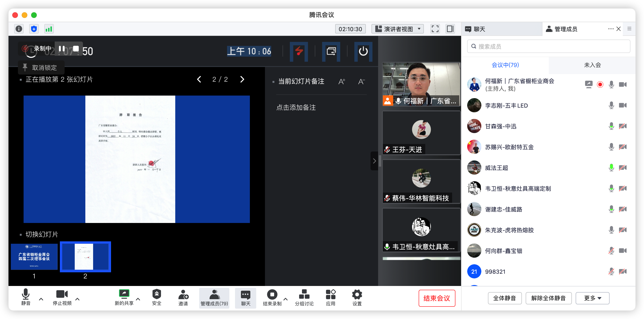
Task: Mute microphone with 静音 button
Action: pos(26,298)
